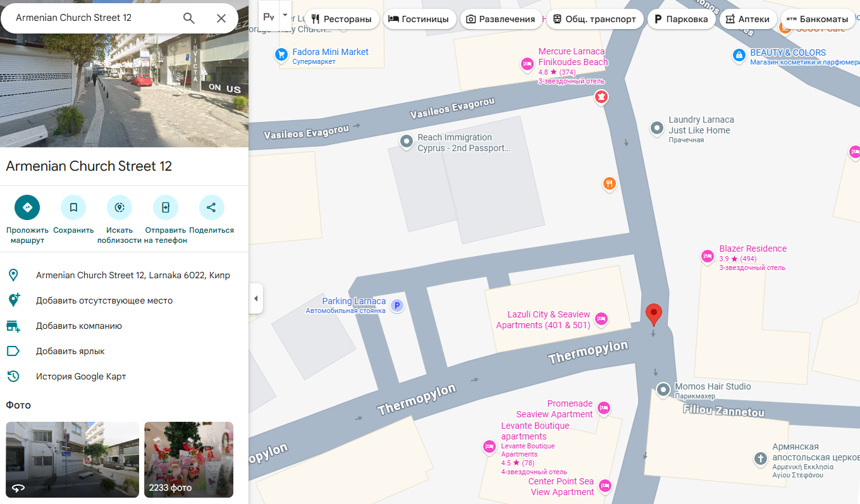Open the dropdown arrow beside the Ру button

click(285, 14)
